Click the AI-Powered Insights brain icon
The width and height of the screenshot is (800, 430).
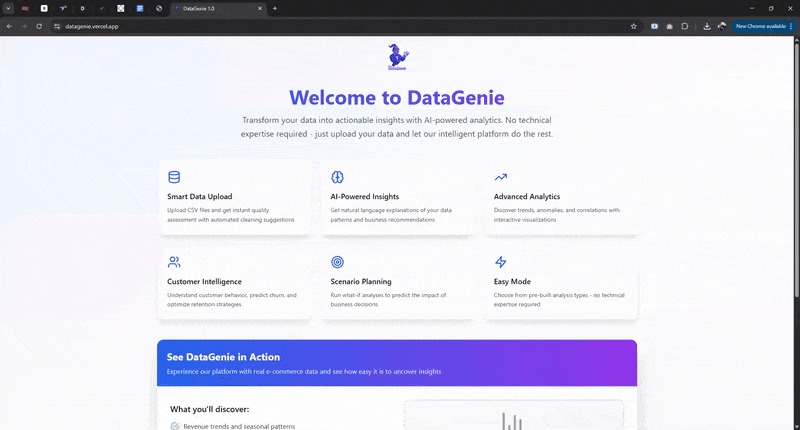point(337,177)
